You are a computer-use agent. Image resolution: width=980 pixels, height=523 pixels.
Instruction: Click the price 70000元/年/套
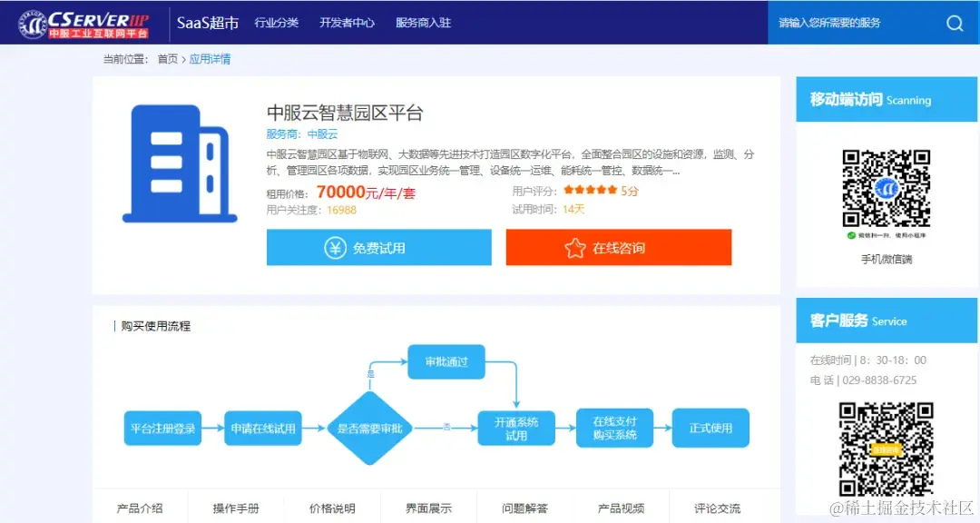coord(366,192)
